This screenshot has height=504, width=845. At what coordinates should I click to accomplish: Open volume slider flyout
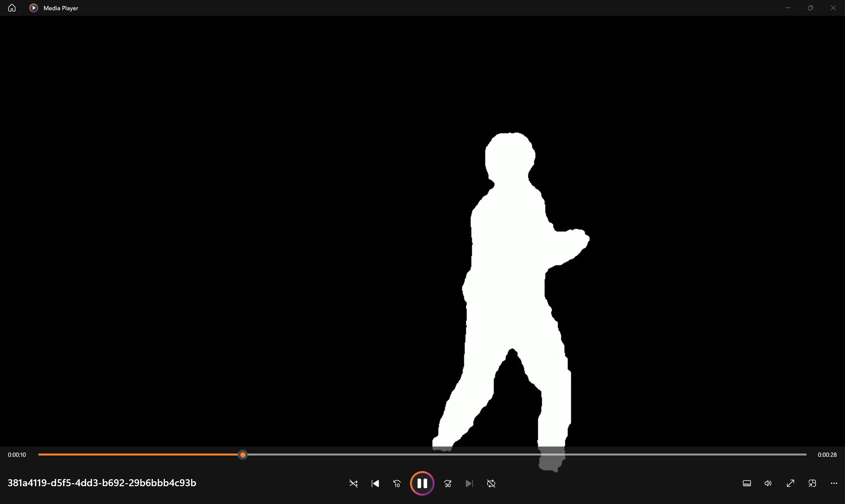(768, 483)
